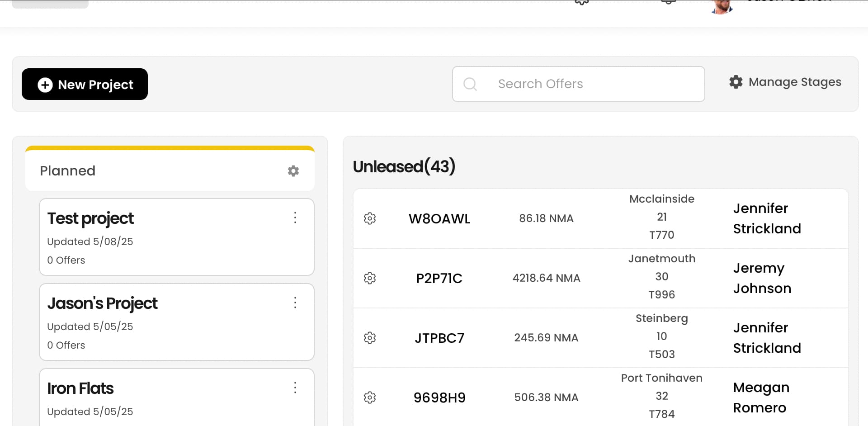Open Jason's Project three-dot menu
The width and height of the screenshot is (868, 426).
click(295, 303)
